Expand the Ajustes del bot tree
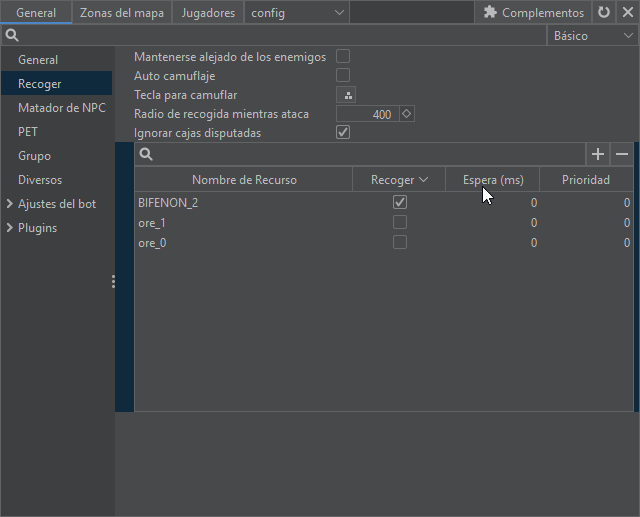This screenshot has height=517, width=640. pyautogui.click(x=10, y=204)
